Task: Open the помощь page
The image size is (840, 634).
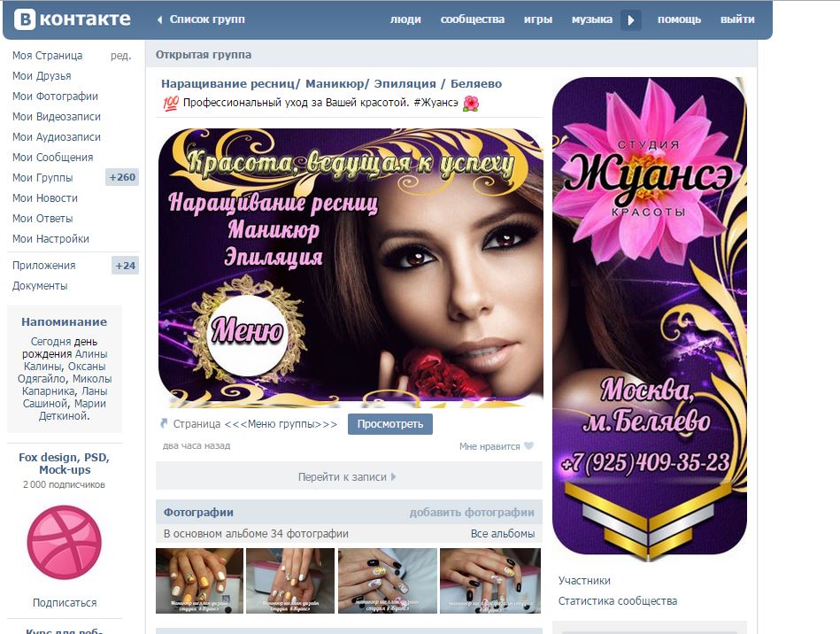Action: point(679,19)
